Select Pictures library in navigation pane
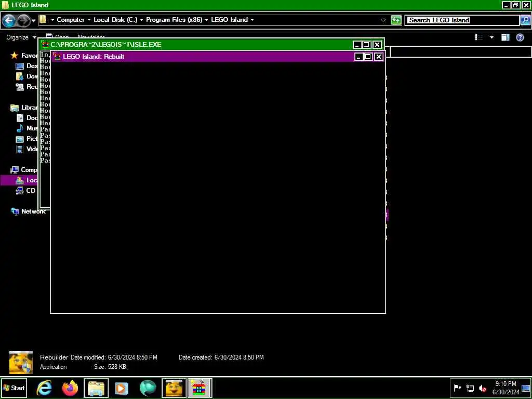This screenshot has height=399, width=532. coord(27,139)
